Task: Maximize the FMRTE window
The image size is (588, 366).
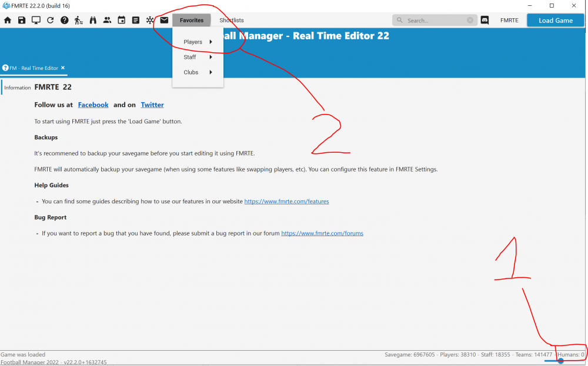Action: tap(552, 6)
